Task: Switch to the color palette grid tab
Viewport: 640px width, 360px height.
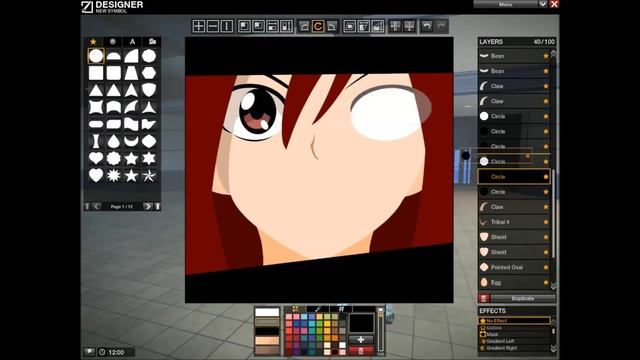Action: pos(296,309)
